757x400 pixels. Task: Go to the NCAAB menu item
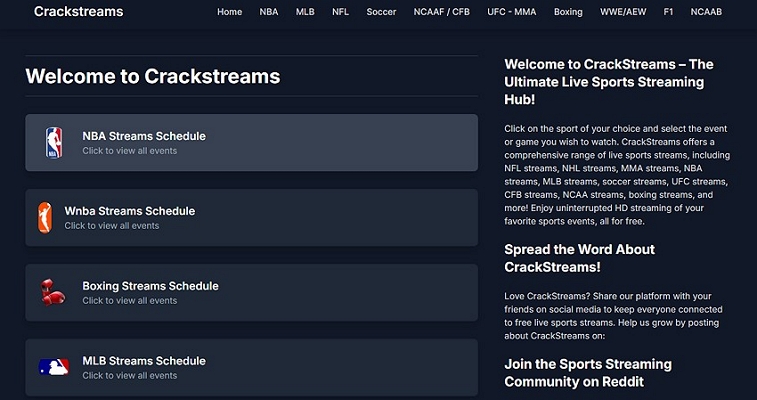[706, 12]
